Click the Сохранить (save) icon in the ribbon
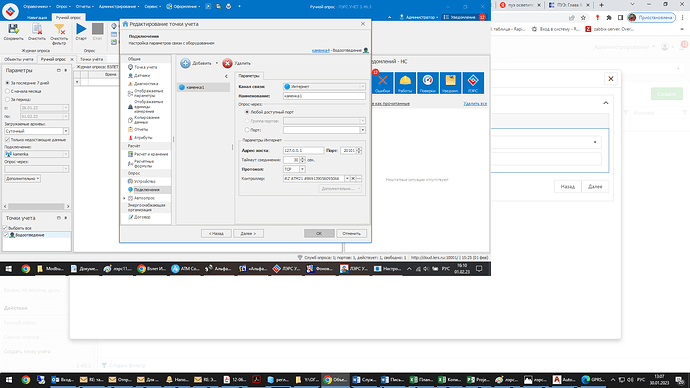 click(13, 29)
